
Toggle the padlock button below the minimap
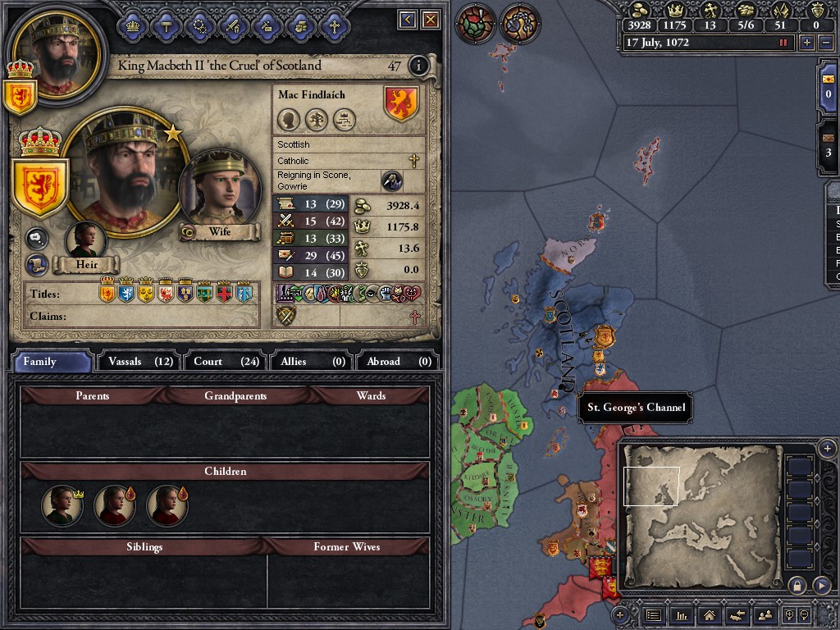pyautogui.click(x=797, y=585)
